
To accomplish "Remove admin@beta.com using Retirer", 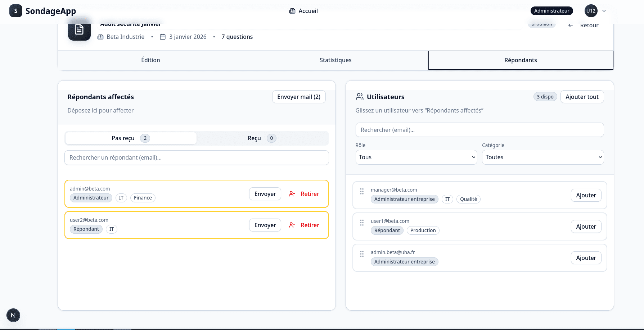I will [x=304, y=194].
